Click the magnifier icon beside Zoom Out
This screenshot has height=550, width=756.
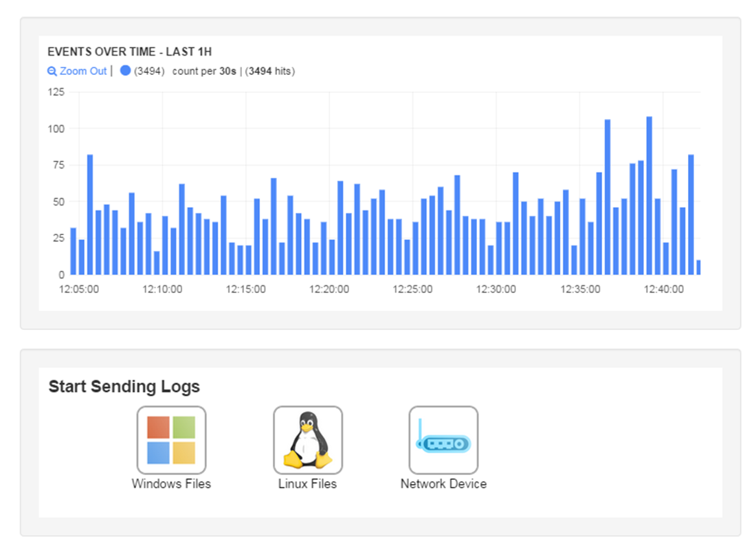coord(52,71)
